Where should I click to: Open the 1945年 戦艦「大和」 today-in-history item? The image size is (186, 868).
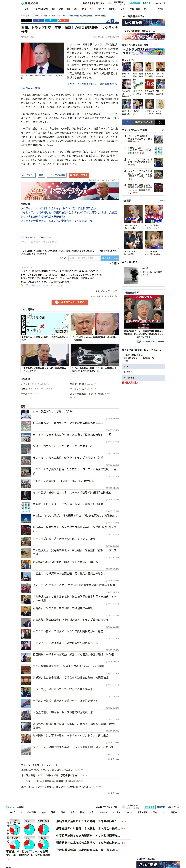click(x=144, y=276)
